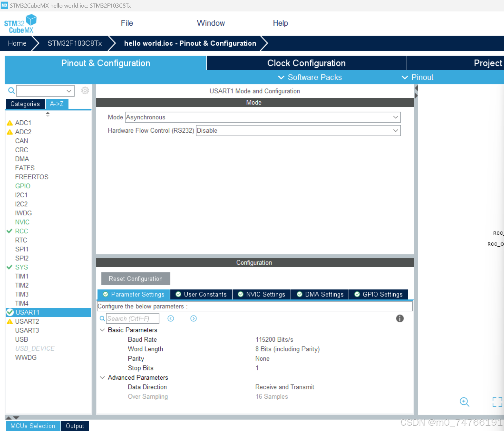Viewport: 504px width, 431px height.
Task: Switch to the Clock Configuration tab
Action: (307, 63)
